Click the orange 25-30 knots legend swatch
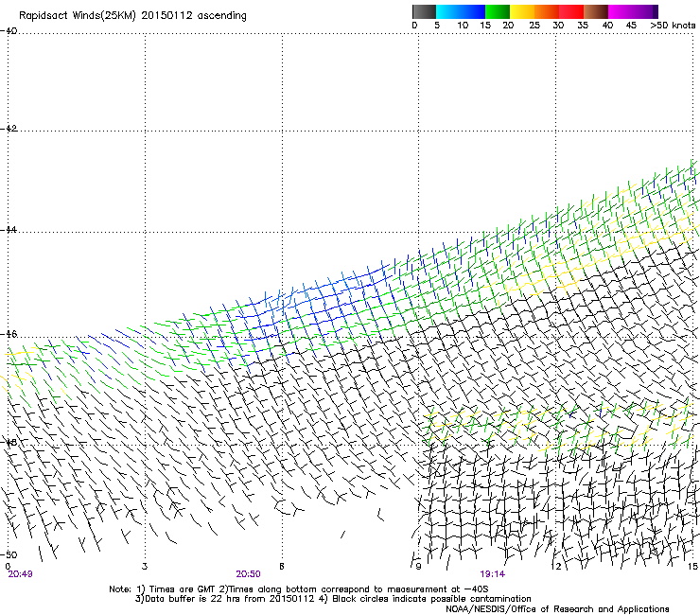700x615 pixels. click(547, 11)
